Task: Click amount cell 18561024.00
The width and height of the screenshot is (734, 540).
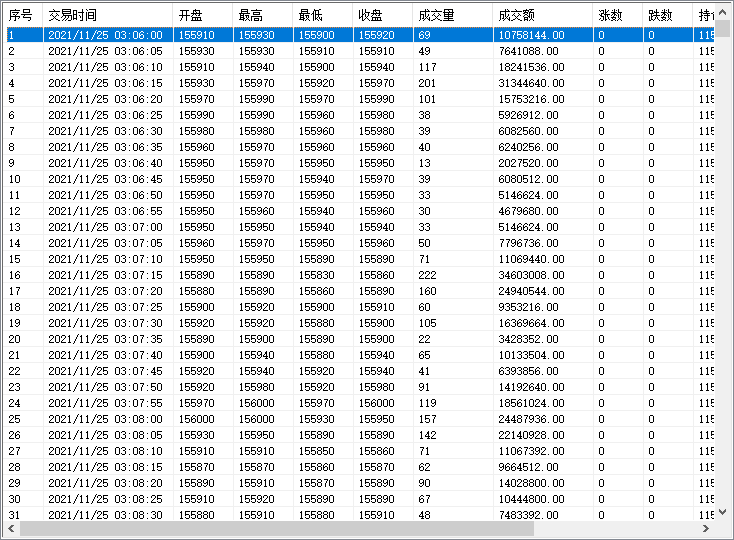Action: coord(531,403)
